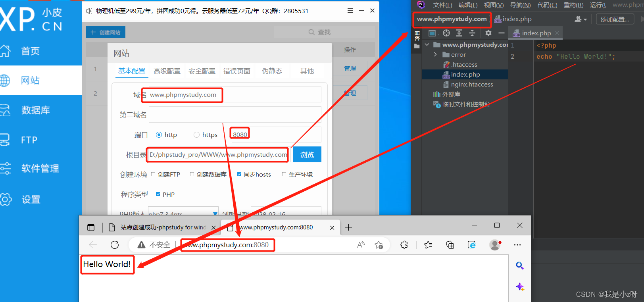Switch to 安全配置 tab
The width and height of the screenshot is (644, 302).
click(202, 71)
